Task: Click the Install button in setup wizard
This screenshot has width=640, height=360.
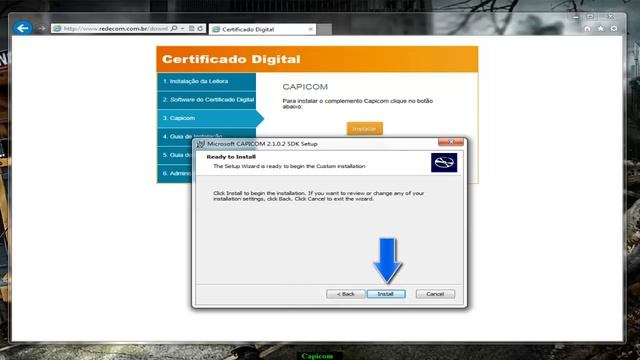Action: [x=386, y=294]
